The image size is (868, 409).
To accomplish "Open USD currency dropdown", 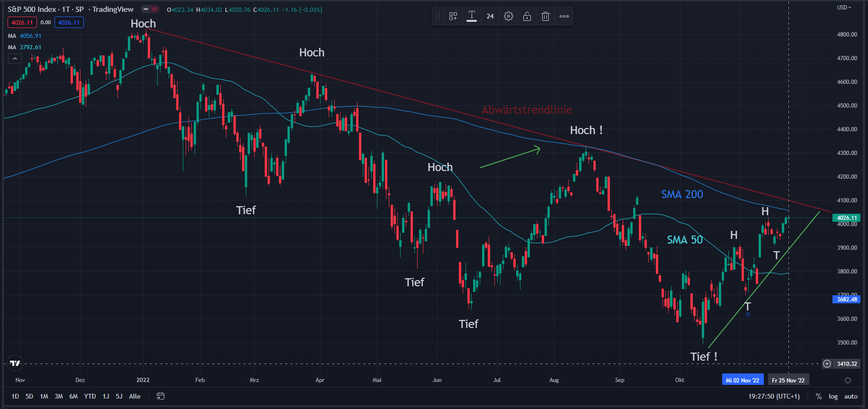I will [x=844, y=8].
